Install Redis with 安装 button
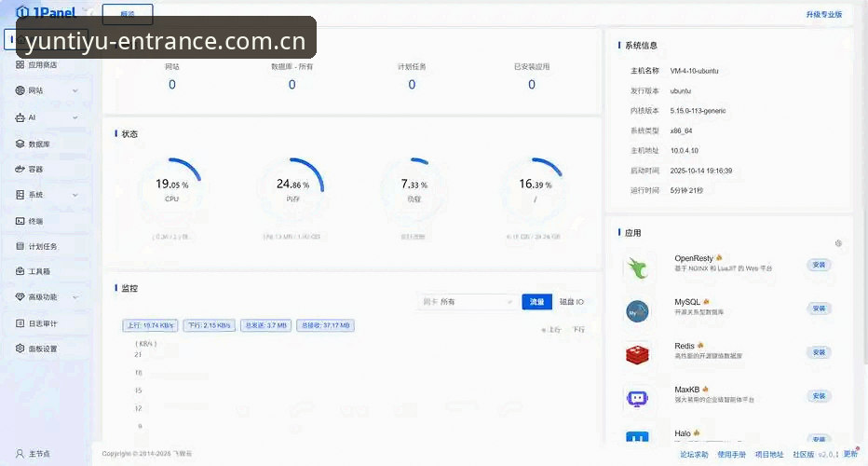The height and width of the screenshot is (466, 868). tap(819, 352)
